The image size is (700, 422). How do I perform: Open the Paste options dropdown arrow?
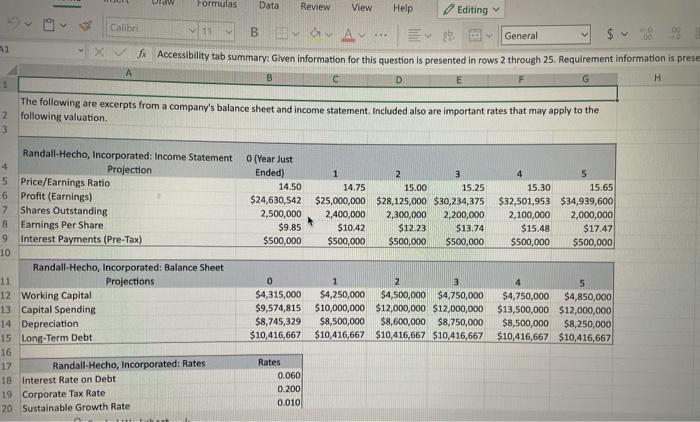63,25
